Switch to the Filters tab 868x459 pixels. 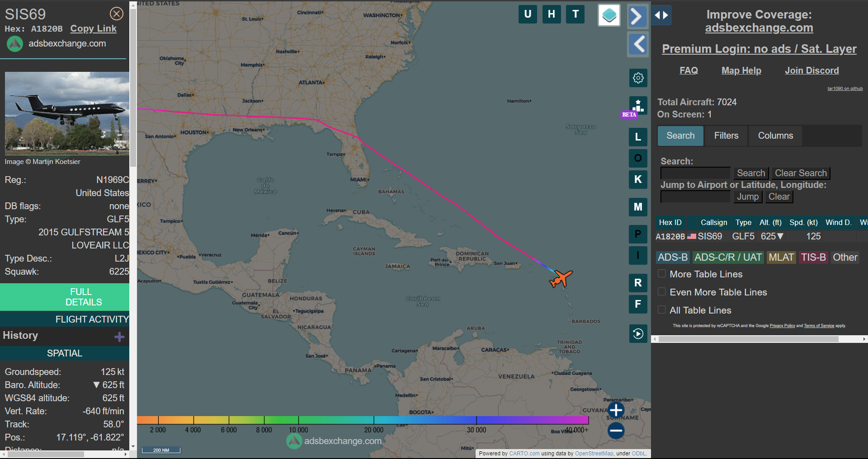tap(726, 136)
